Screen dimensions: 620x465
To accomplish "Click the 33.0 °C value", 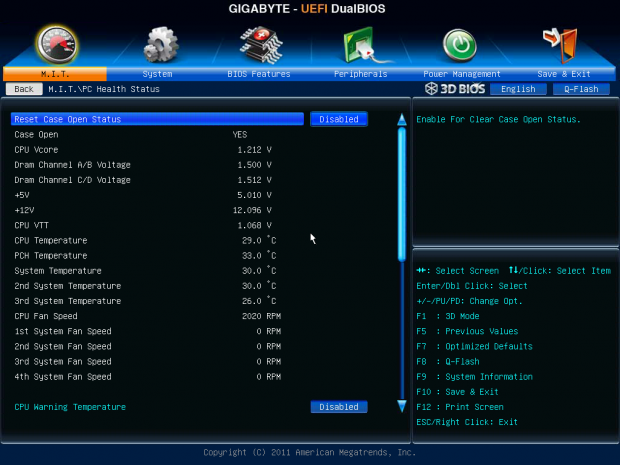I will [x=259, y=255].
